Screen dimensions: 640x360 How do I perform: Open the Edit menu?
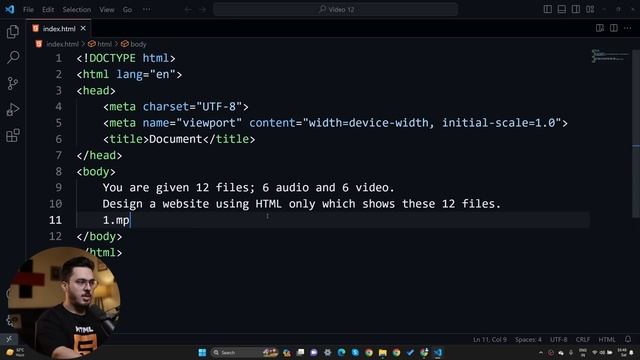tap(48, 9)
